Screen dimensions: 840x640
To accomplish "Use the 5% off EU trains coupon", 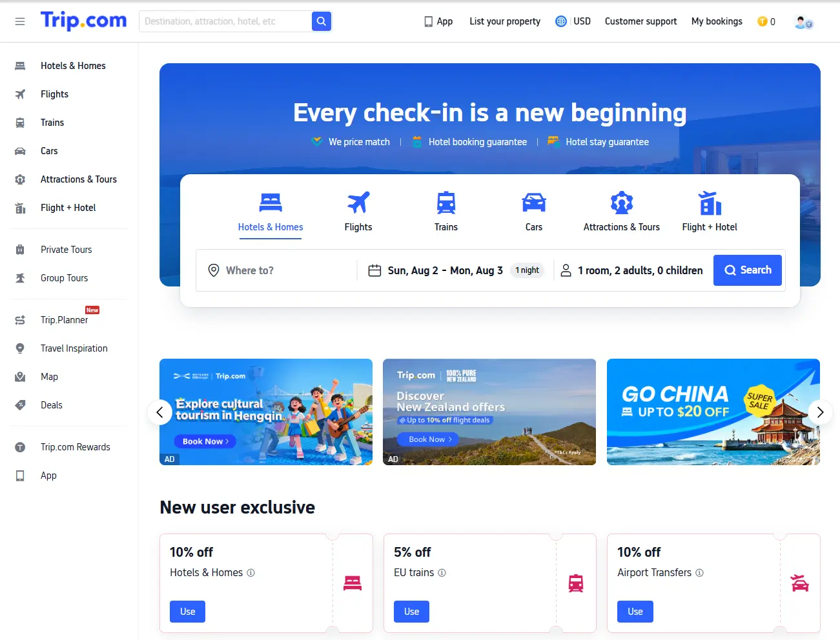I will pos(411,612).
